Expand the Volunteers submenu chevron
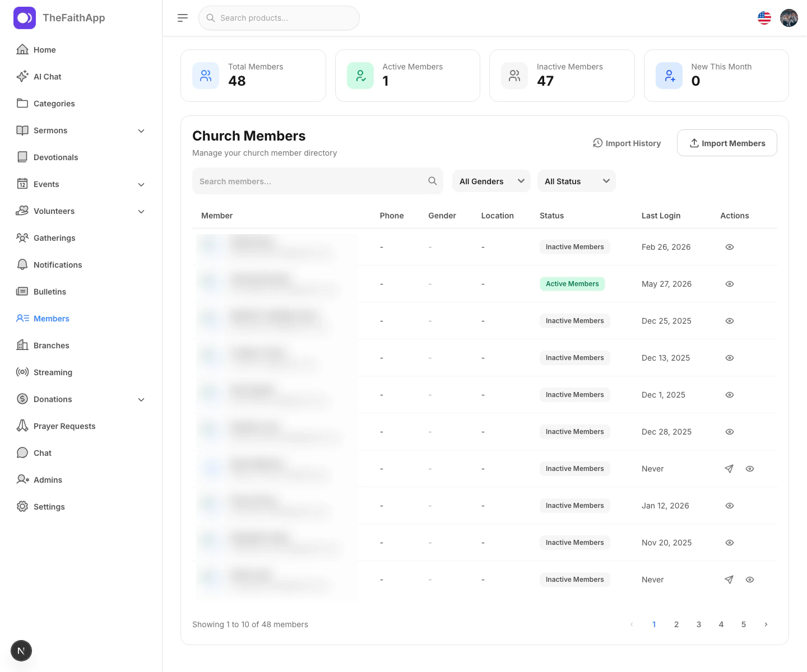 click(x=141, y=211)
